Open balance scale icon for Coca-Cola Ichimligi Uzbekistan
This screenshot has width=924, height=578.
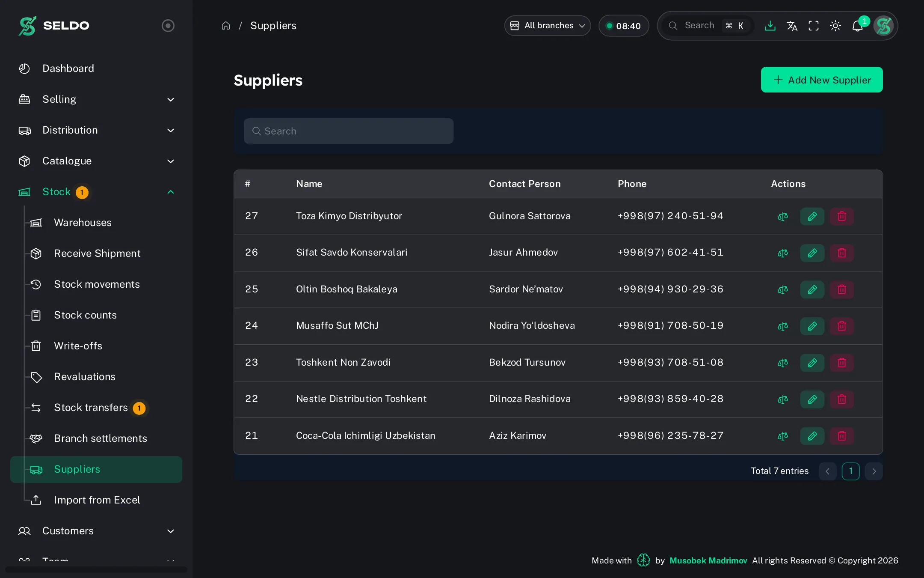pyautogui.click(x=782, y=436)
